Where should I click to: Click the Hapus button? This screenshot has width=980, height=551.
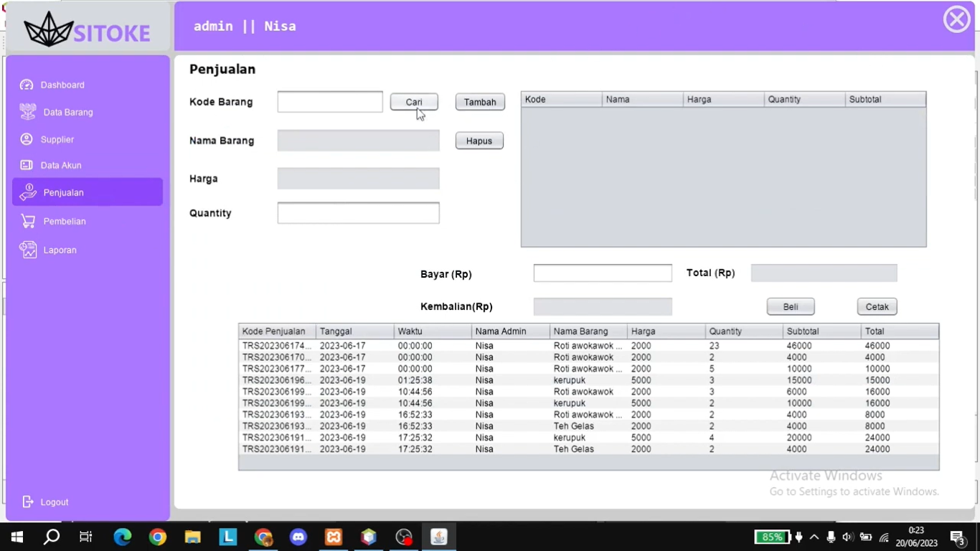click(479, 141)
